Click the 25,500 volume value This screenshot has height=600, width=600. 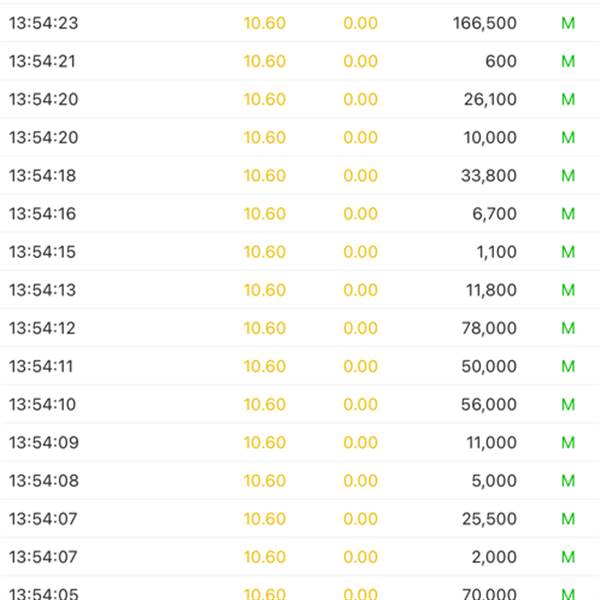click(489, 519)
